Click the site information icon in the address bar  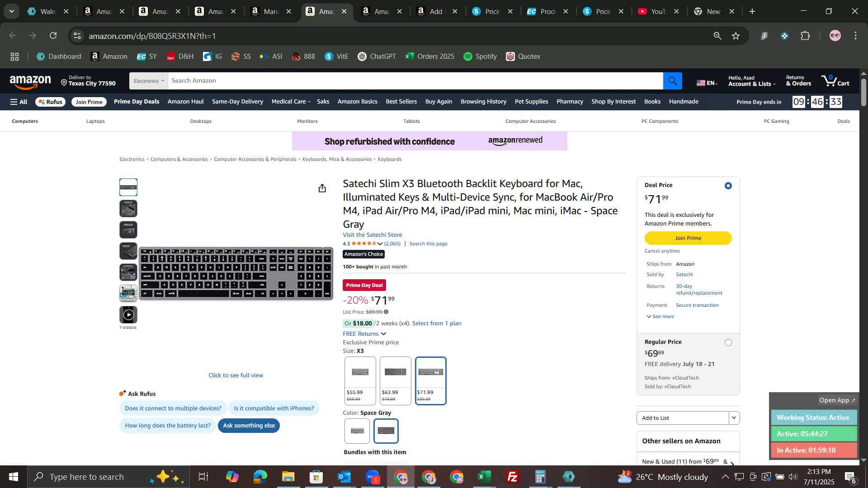[77, 36]
